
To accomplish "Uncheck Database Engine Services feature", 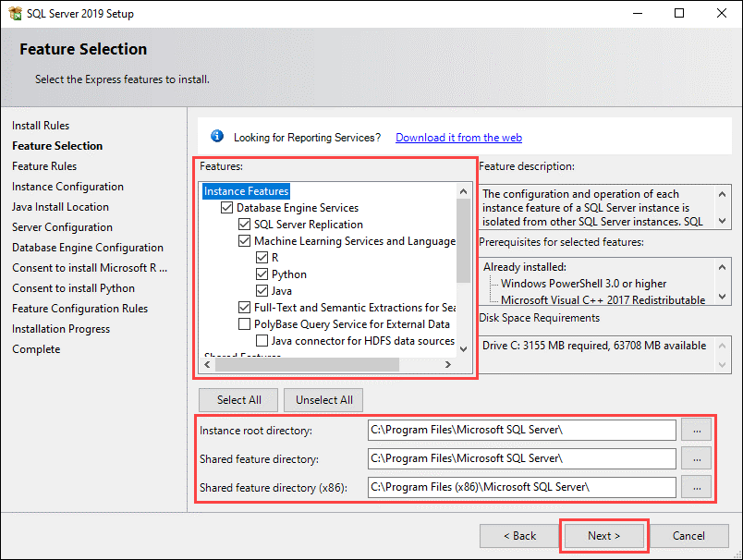I will pyautogui.click(x=226, y=207).
